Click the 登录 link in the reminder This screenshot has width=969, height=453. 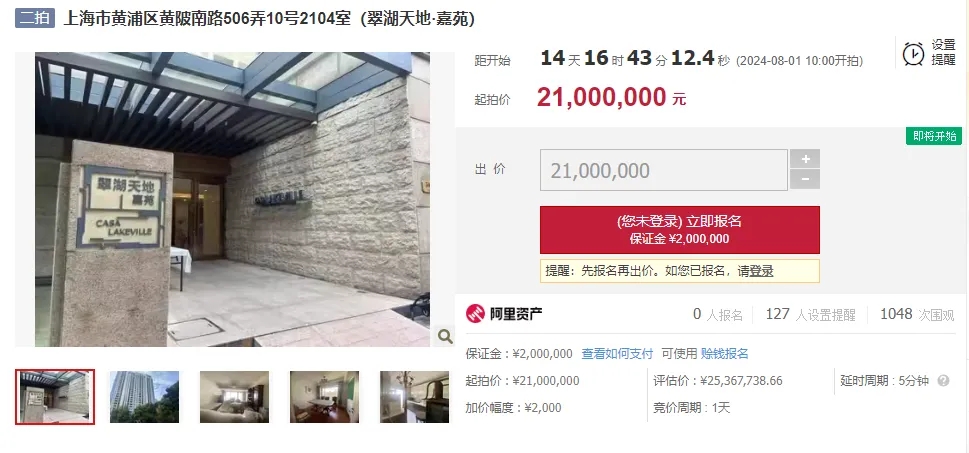[x=761, y=271]
